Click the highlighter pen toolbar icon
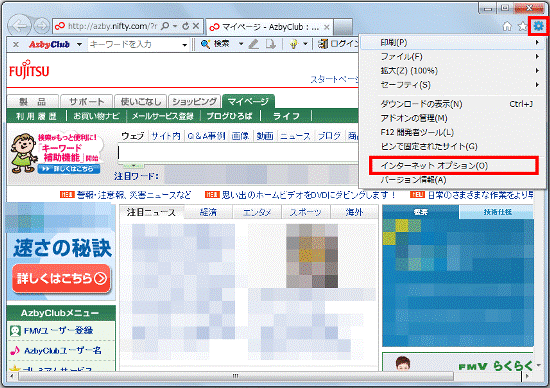The height and width of the screenshot is (388, 550). tap(253, 44)
